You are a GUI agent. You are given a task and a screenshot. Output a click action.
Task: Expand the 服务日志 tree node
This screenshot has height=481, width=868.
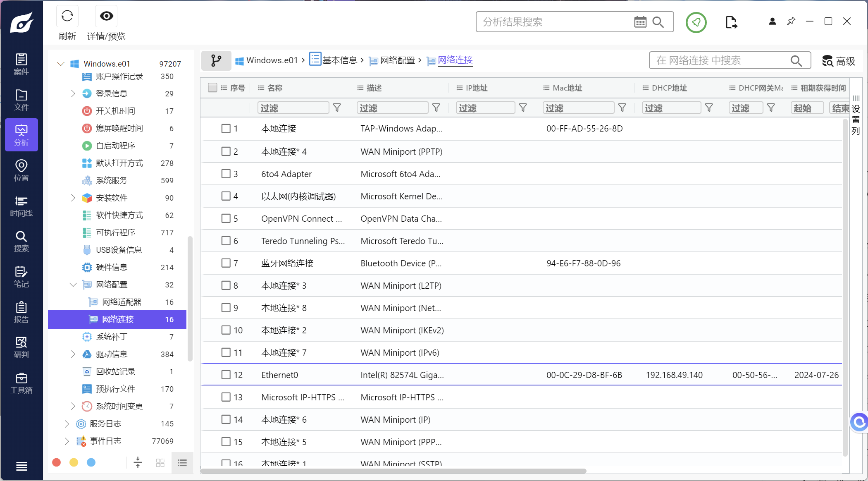click(67, 424)
